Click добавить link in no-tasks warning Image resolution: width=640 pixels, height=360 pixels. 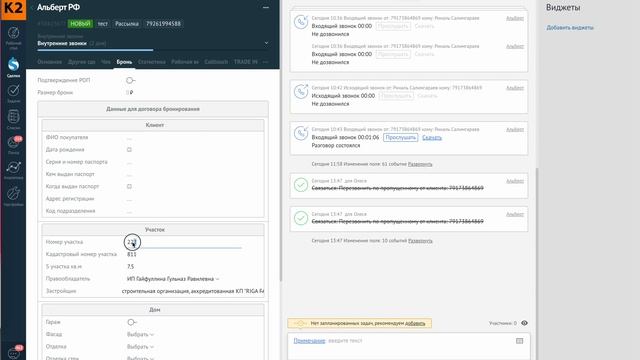click(415, 323)
